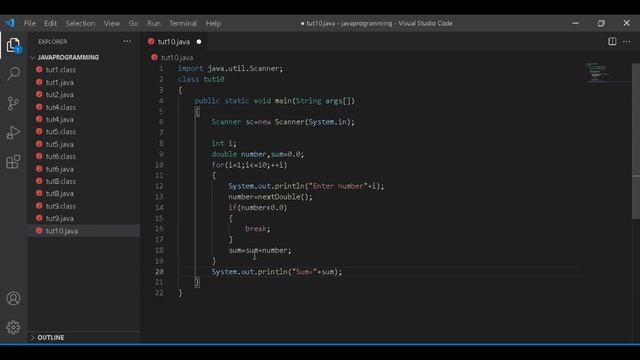Click the 'Enter number' println line

306,186
